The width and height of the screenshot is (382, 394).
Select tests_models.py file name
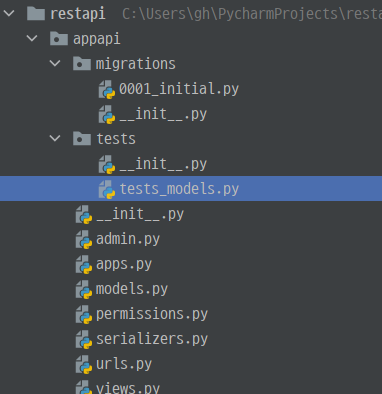click(x=179, y=189)
